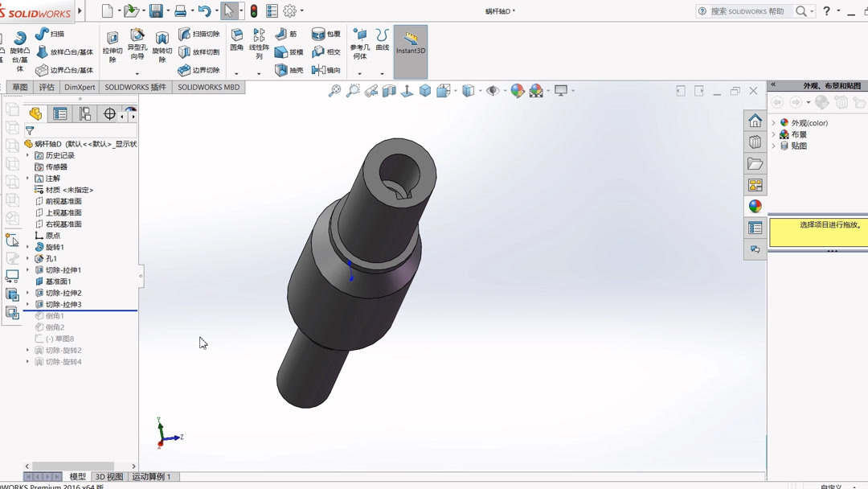Open the 外观 (Appearances) dropdown arrow
The height and width of the screenshot is (489, 868).
[774, 122]
